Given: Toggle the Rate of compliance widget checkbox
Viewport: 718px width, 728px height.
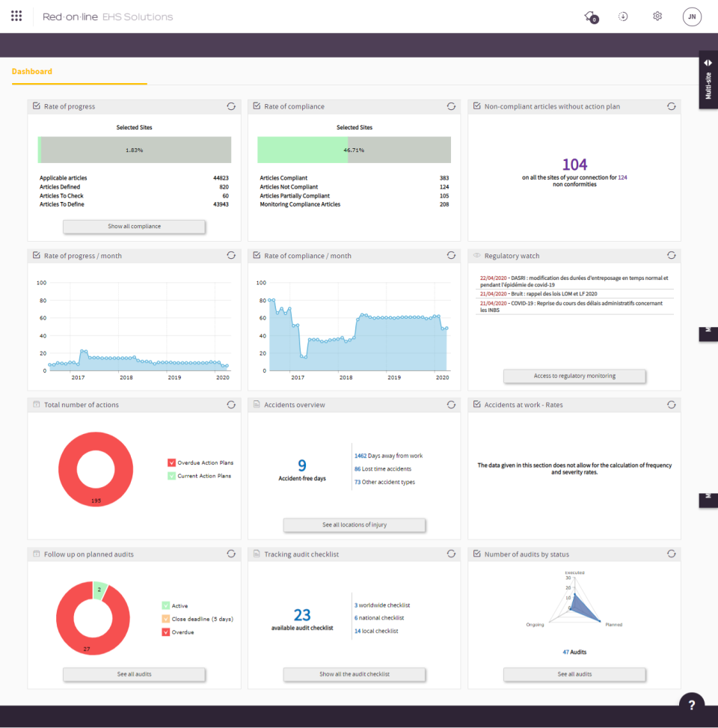Looking at the screenshot, I should pyautogui.click(x=256, y=106).
